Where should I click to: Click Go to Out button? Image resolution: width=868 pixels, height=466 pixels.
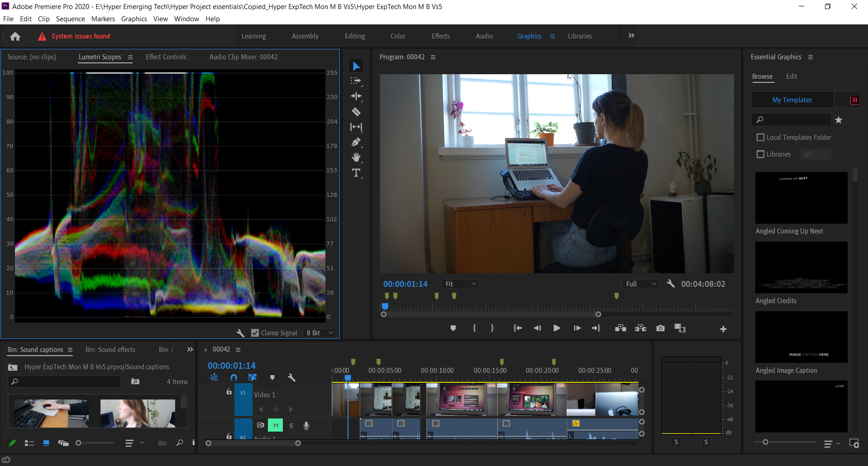[596, 328]
